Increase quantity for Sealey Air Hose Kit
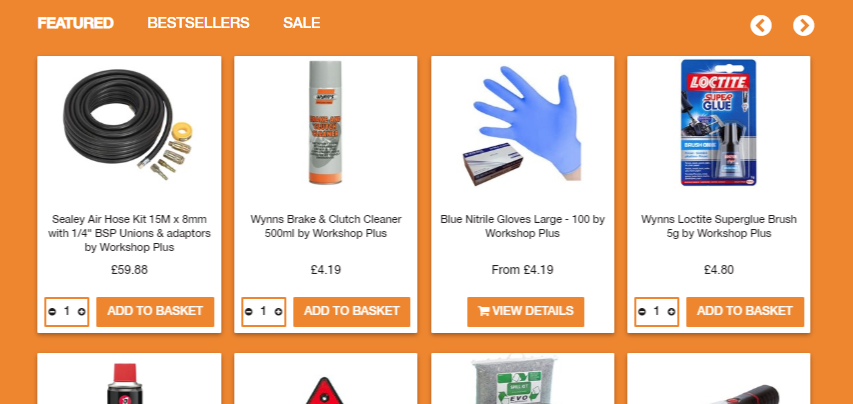Screen dimensions: 853x404 82,312
